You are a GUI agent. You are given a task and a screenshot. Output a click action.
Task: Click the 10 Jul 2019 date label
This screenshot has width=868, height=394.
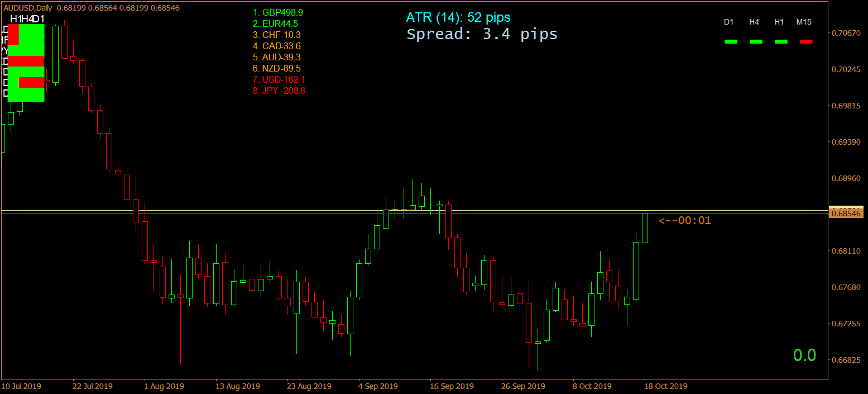coord(22,386)
